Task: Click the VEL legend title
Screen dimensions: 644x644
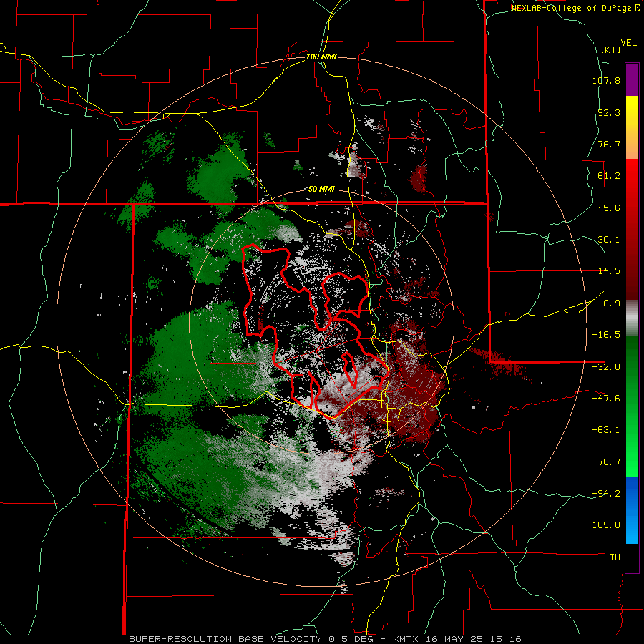Action: [x=628, y=43]
